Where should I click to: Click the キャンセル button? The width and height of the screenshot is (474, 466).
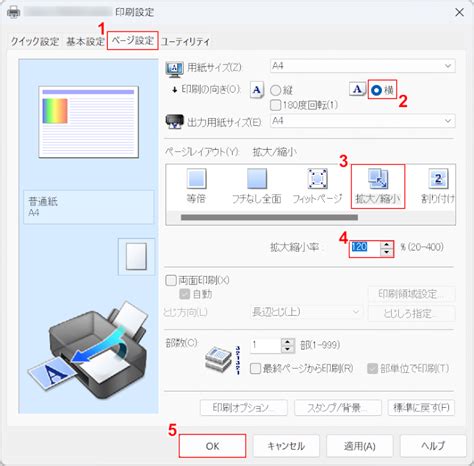pyautogui.click(x=286, y=446)
